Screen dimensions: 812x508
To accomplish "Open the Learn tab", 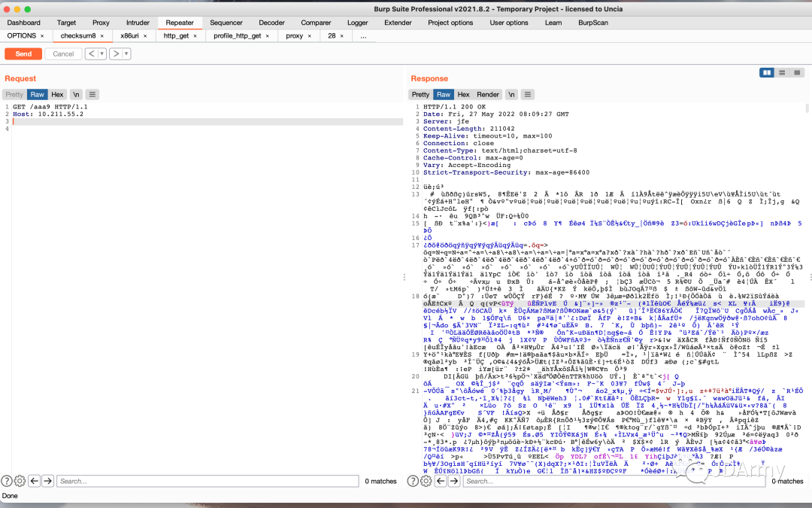I will click(553, 23).
